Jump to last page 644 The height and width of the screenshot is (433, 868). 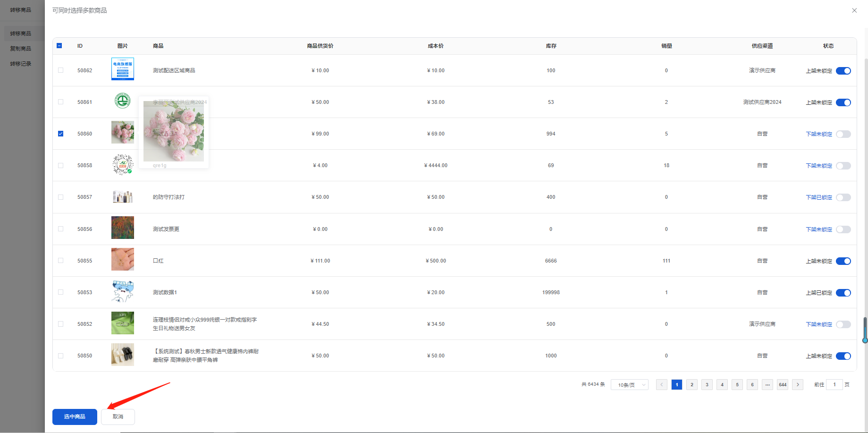coord(783,385)
